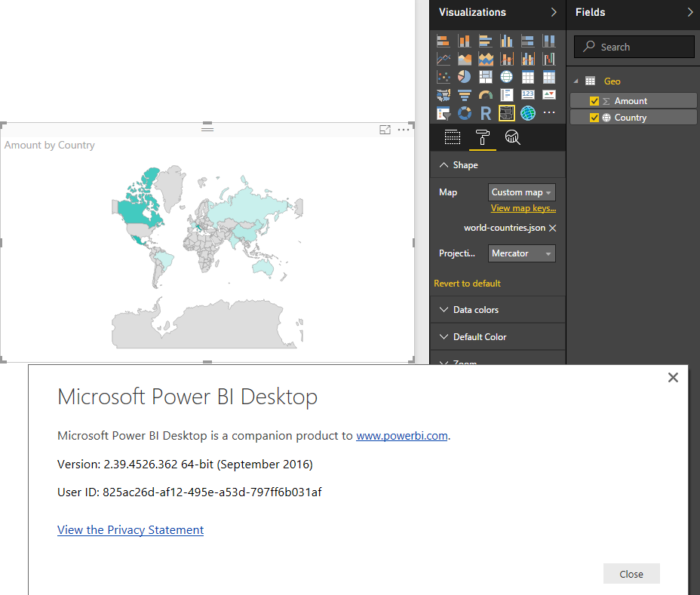The width and height of the screenshot is (700, 595).
Task: Click the Visualizations pane header title
Action: (472, 12)
